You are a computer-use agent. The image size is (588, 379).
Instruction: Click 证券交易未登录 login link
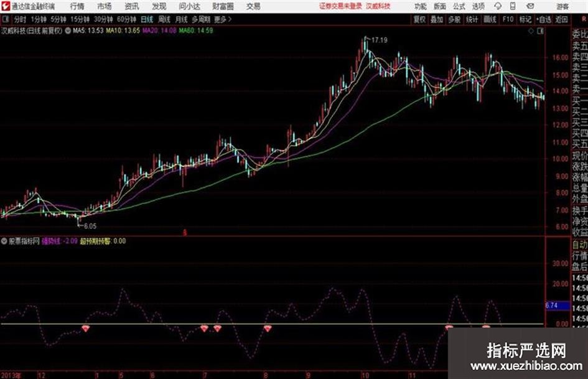coord(341,6)
